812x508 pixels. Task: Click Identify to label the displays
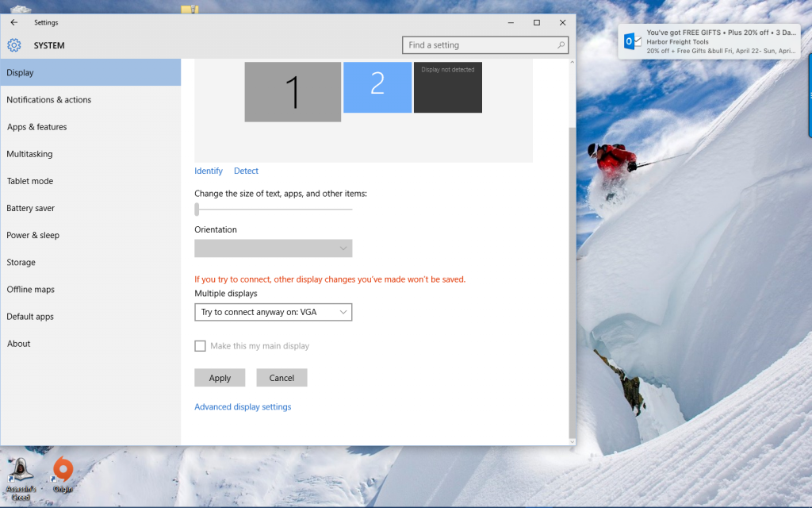[209, 171]
